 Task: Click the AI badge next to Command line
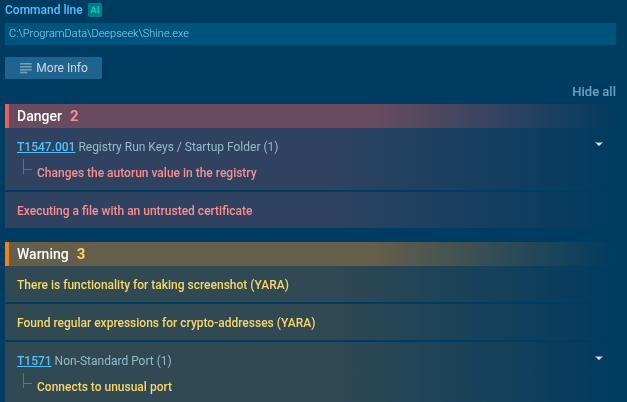coord(95,10)
